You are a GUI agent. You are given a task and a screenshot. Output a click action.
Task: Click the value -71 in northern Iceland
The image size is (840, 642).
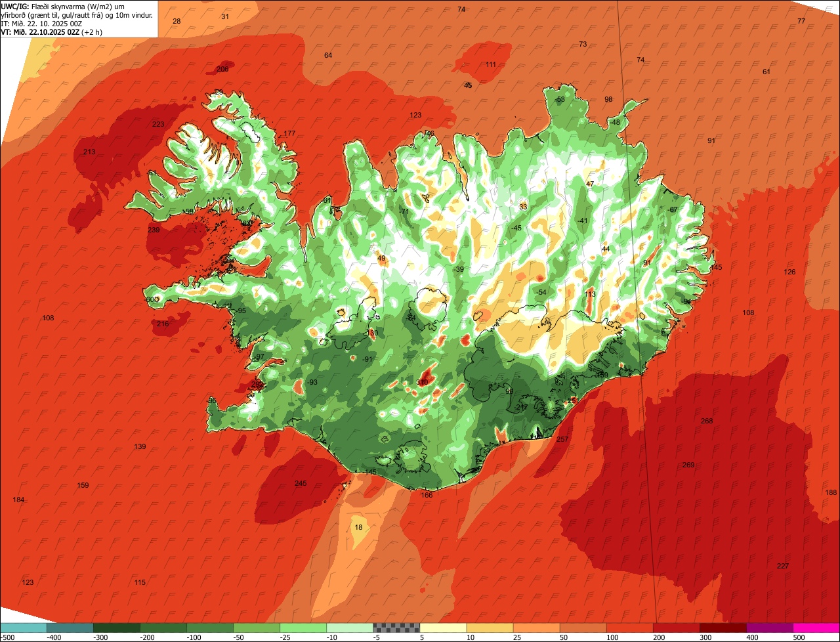pyautogui.click(x=404, y=211)
